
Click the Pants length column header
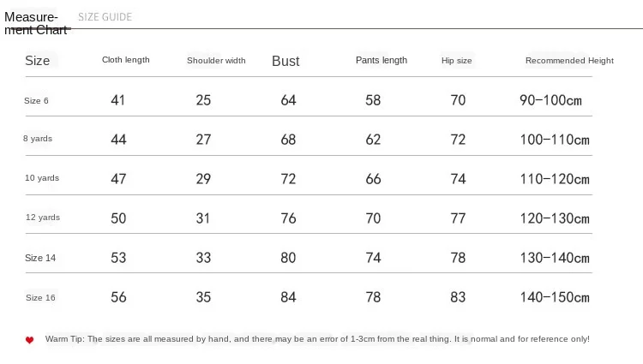[382, 60]
